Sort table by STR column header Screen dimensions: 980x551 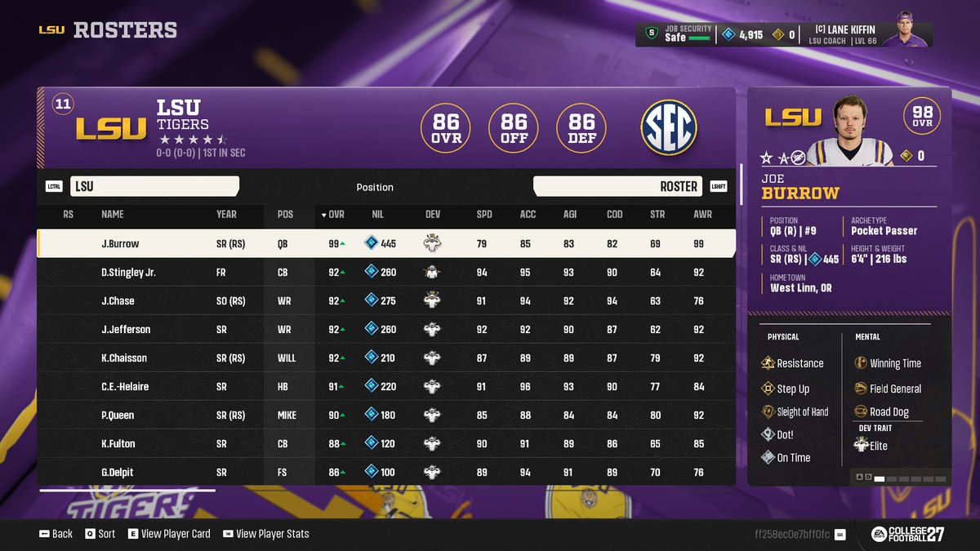657,215
